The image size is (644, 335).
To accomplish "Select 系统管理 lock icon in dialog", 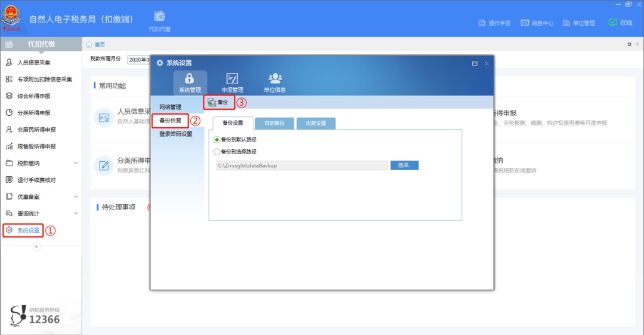I will click(x=190, y=78).
